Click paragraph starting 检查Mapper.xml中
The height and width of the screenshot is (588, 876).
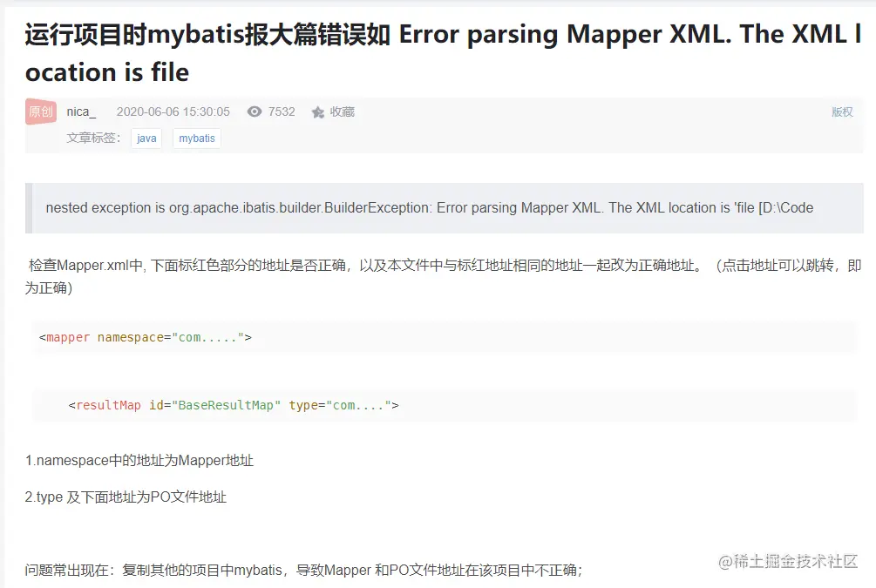pos(443,276)
